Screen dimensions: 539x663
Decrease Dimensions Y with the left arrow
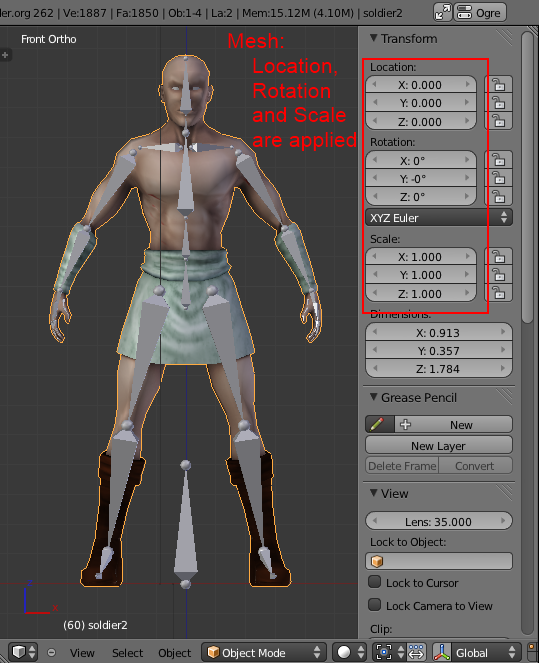(375, 350)
